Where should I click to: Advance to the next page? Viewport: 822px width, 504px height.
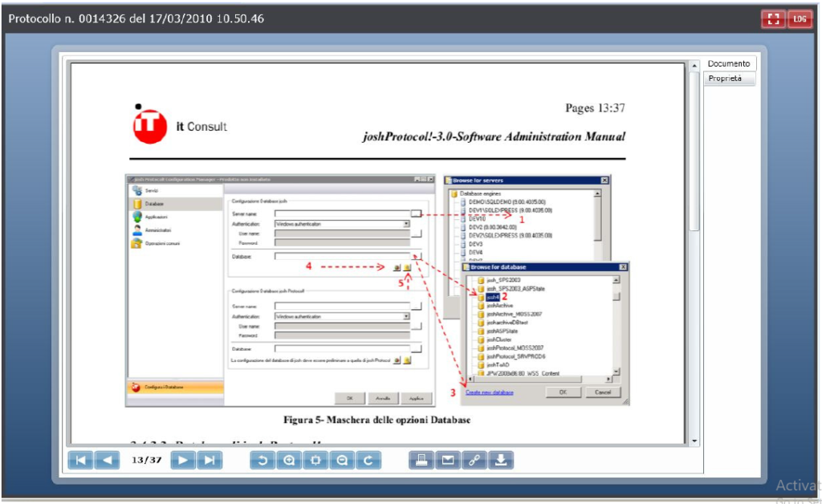[x=183, y=461]
